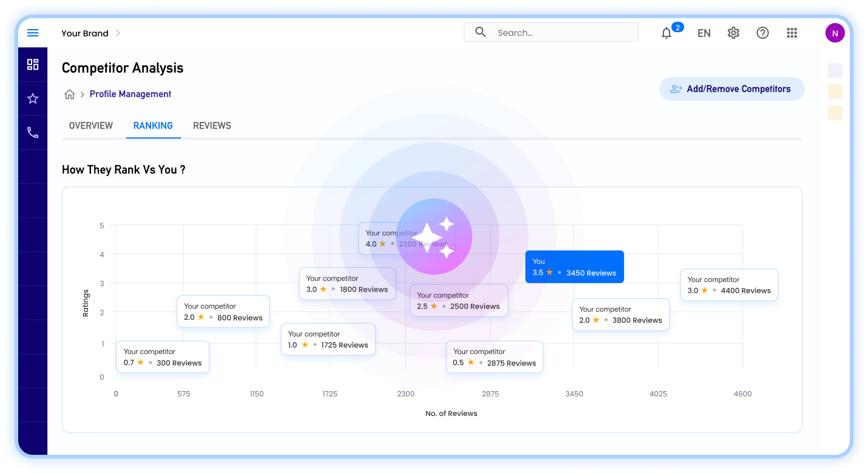Viewport: 868px width, 473px height.
Task: Change language with EN selector
Action: pos(704,33)
